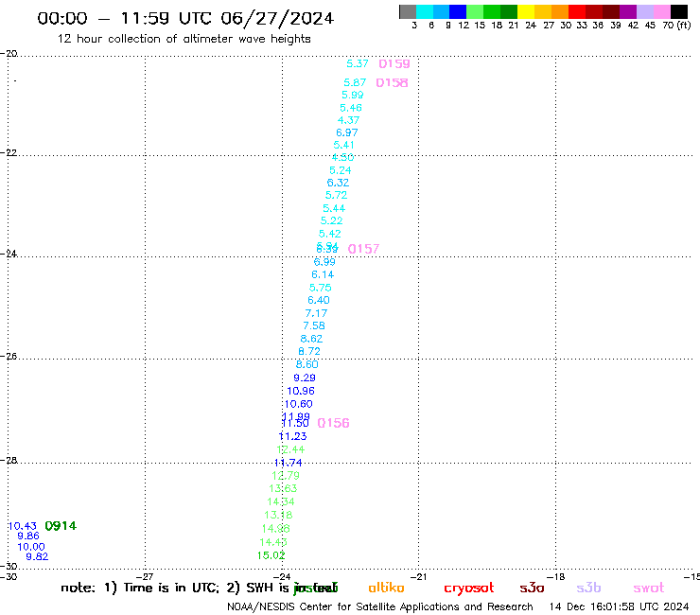Click the value 5.22
This screenshot has width=700, height=615.
click(332, 220)
